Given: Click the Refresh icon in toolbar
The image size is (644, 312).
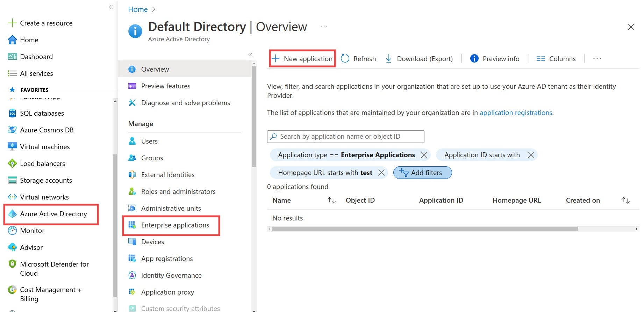Looking at the screenshot, I should click(345, 59).
